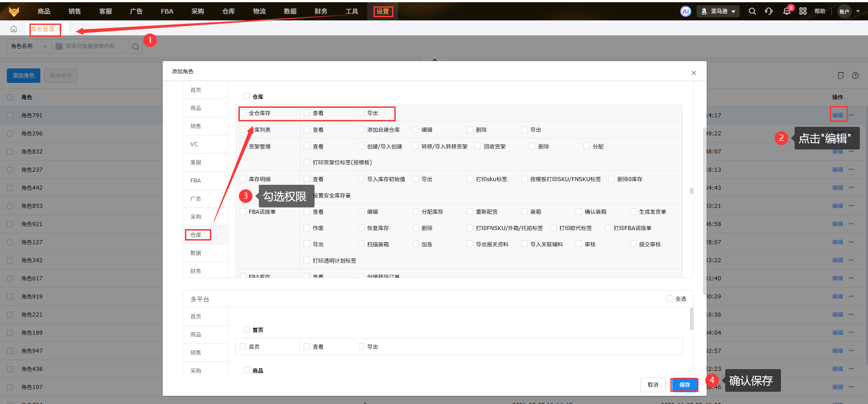
Task: Select 仓库 in the permission side list
Action: 197,235
